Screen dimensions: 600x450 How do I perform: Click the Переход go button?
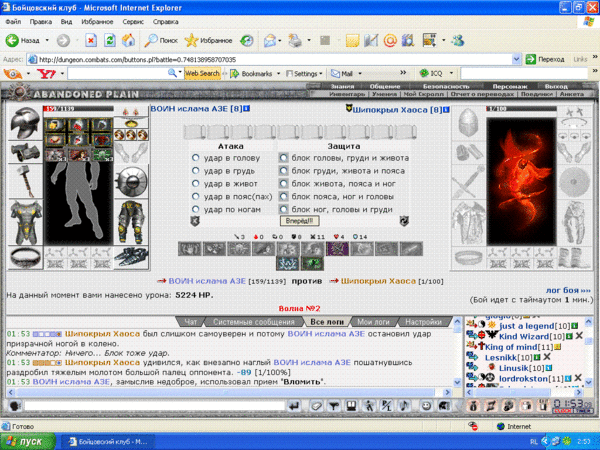click(x=545, y=59)
